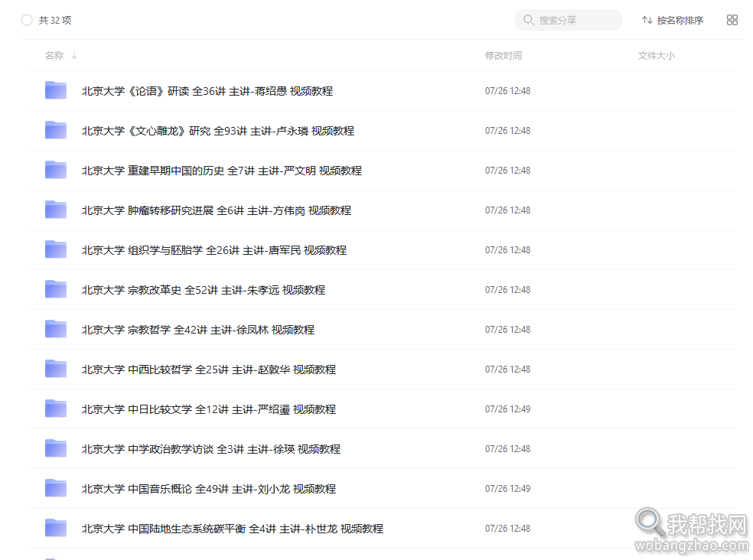The image size is (753, 560).
Task: Switch to grid view layout icon
Action: (x=732, y=20)
